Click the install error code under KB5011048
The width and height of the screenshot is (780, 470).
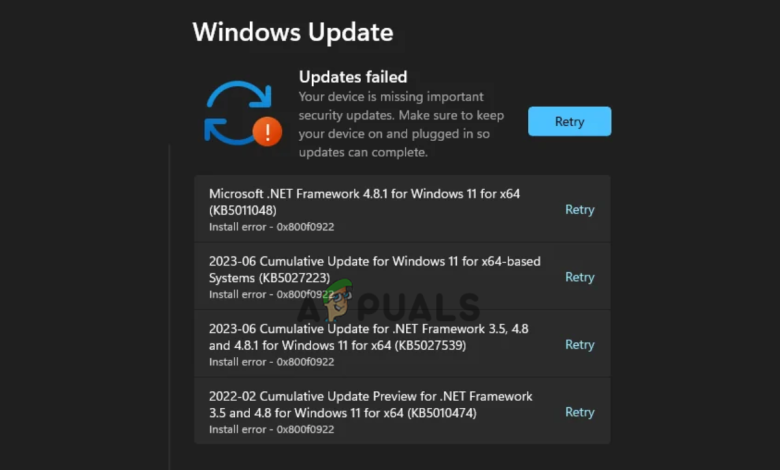[272, 227]
